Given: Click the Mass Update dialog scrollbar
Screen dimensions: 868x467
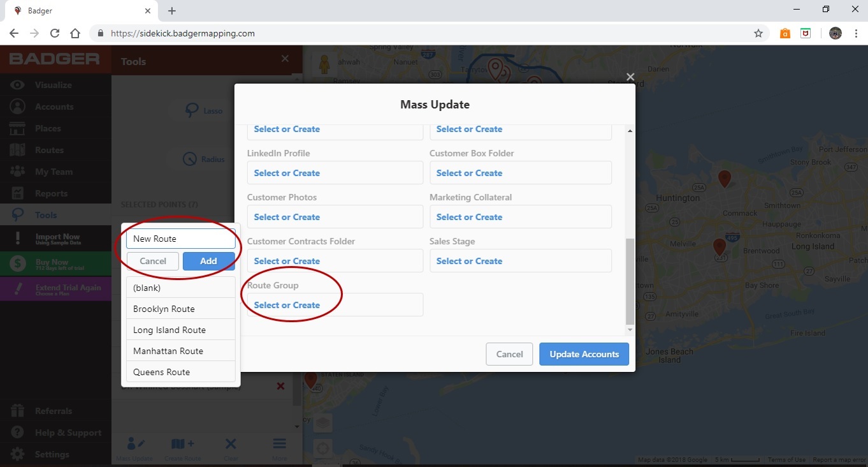Looking at the screenshot, I should coord(630,281).
